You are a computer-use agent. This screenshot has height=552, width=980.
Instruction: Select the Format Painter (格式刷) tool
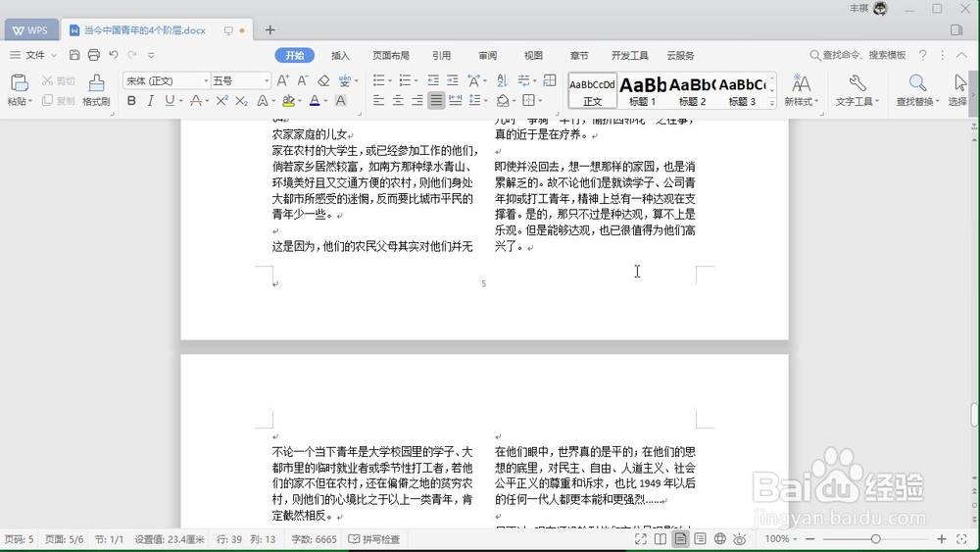point(96,90)
